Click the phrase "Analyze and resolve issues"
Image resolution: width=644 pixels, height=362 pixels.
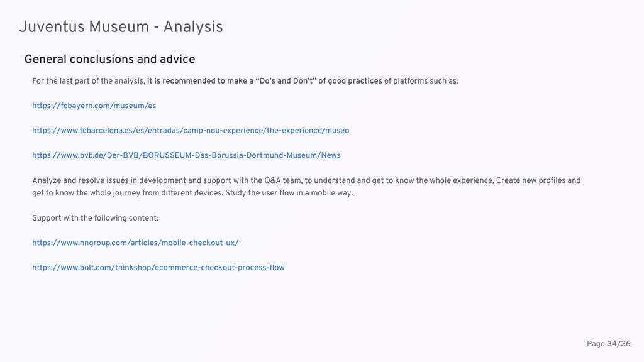point(75,180)
